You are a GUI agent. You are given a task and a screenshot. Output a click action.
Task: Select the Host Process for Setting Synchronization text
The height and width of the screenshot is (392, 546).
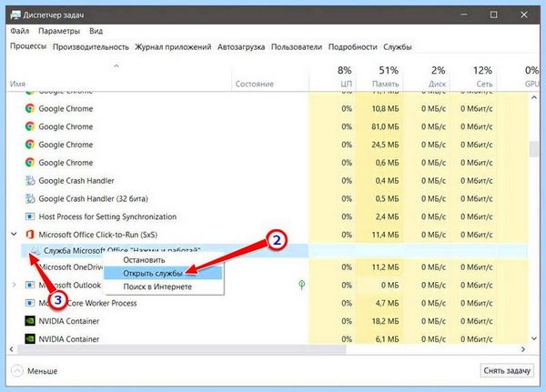coord(107,216)
